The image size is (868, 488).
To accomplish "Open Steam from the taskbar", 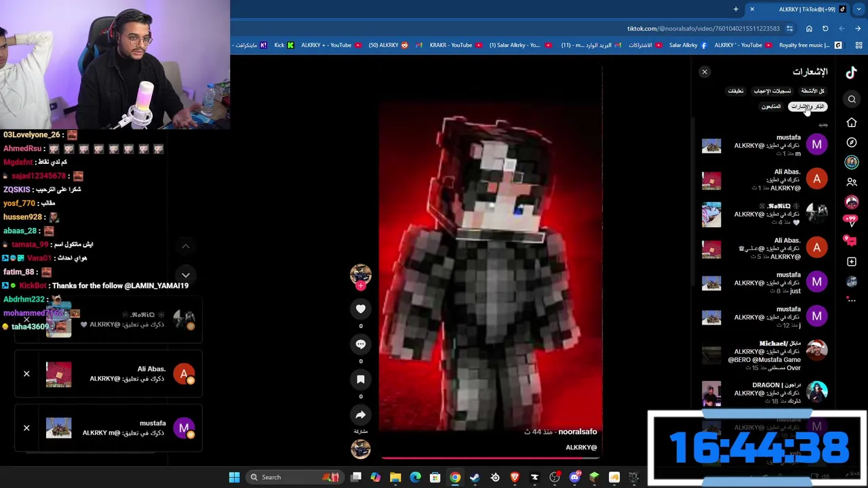I will [475, 477].
